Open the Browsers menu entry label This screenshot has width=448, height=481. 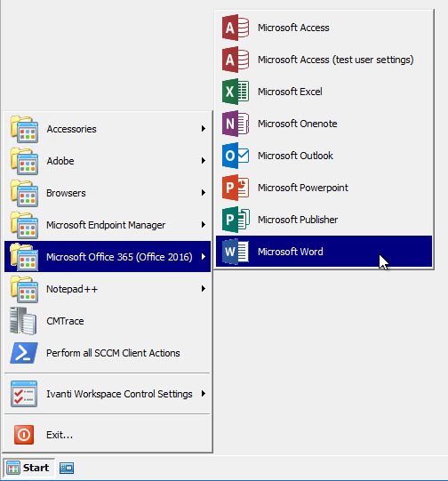(x=66, y=193)
